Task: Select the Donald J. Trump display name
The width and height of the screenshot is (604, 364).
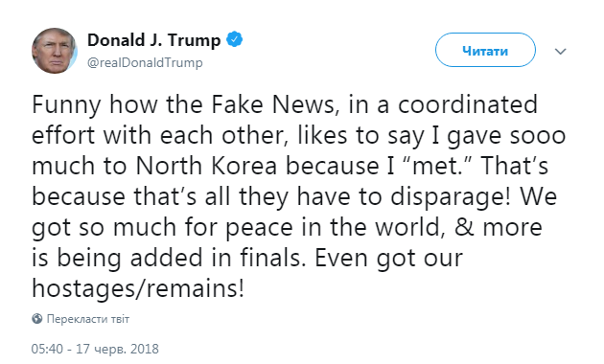Action: coord(154,40)
